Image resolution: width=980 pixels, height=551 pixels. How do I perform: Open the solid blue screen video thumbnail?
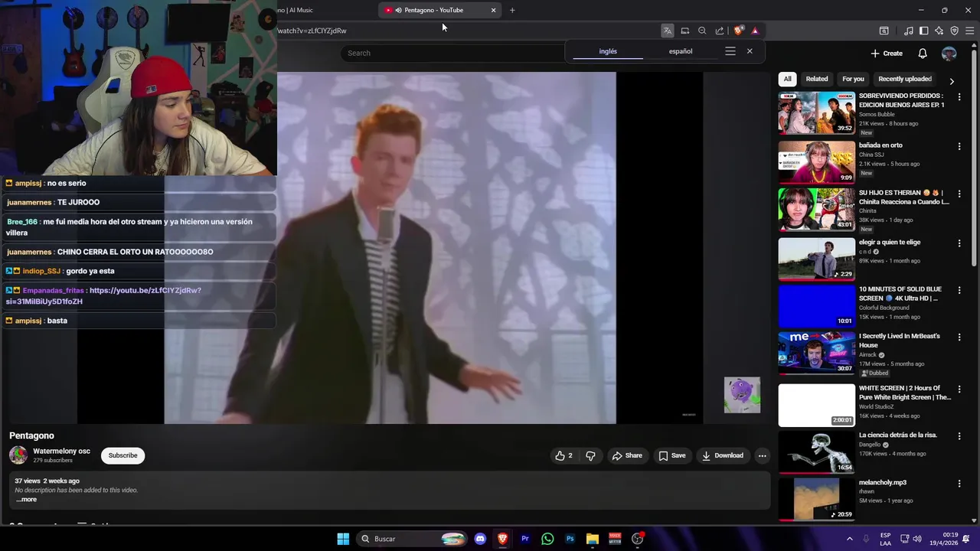click(x=817, y=305)
